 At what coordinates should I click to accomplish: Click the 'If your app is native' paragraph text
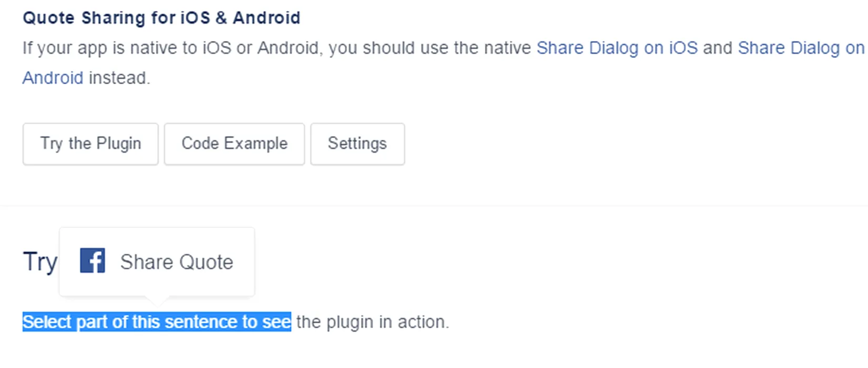click(x=276, y=48)
